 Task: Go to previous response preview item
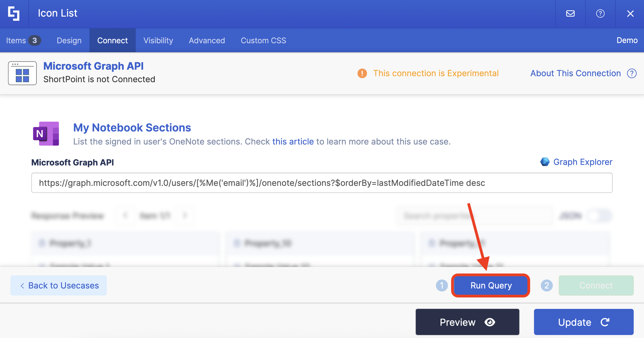pos(126,216)
